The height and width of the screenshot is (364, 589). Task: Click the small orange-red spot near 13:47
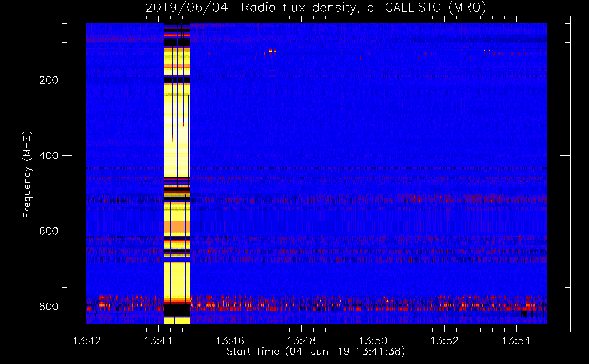coord(271,51)
